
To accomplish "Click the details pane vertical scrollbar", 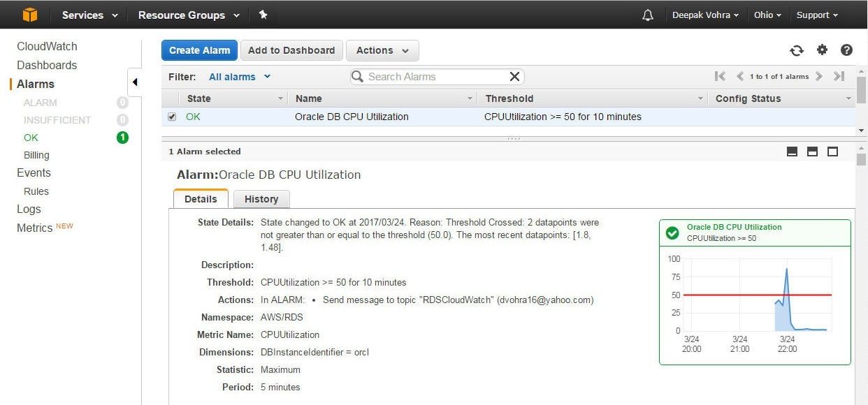I will pos(862,159).
